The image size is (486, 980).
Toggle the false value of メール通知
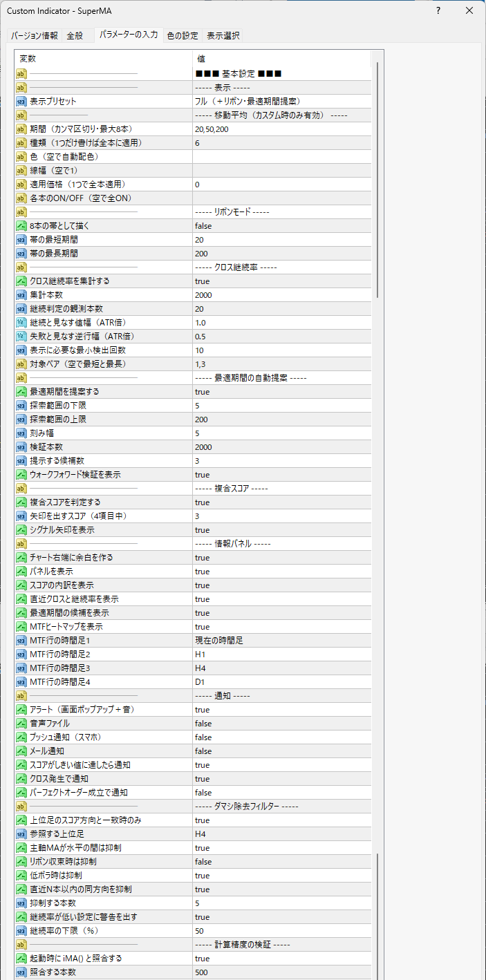pyautogui.click(x=281, y=751)
